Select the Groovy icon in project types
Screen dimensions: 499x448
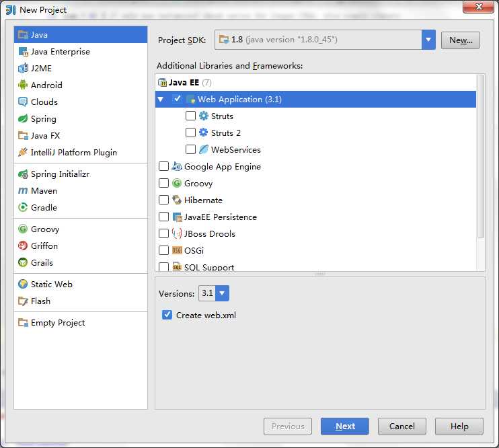coord(23,229)
